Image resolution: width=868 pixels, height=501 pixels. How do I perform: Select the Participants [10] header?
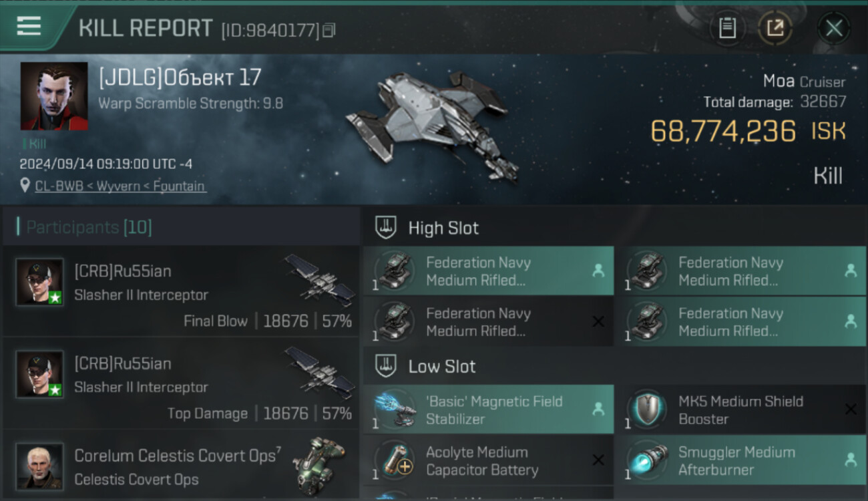(89, 227)
